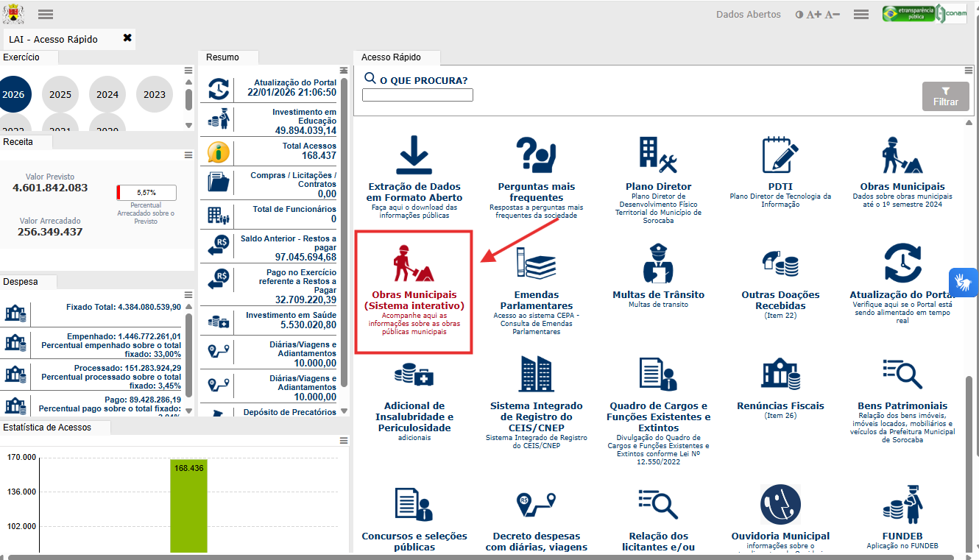
Task: Open Obras Municipais (Sistema interativo) icon
Action: point(413,263)
